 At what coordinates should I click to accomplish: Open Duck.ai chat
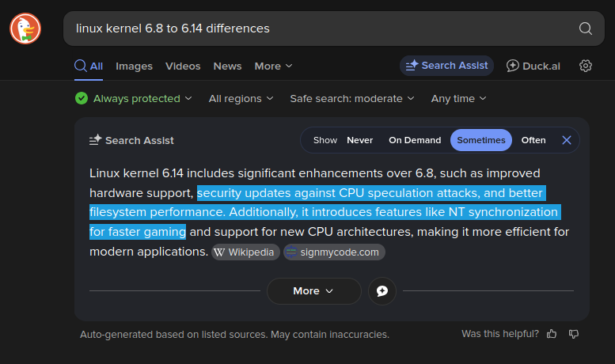point(533,66)
